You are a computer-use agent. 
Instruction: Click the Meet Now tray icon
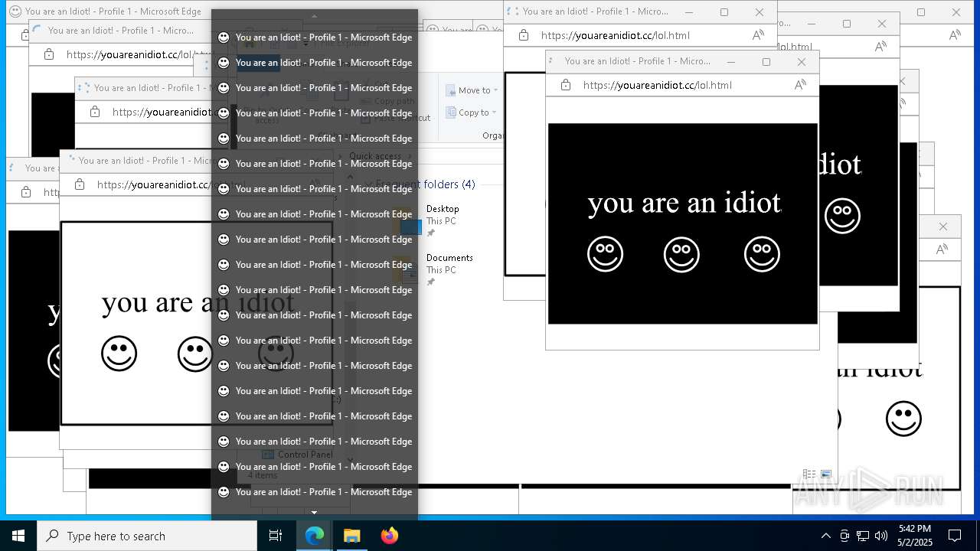pyautogui.click(x=844, y=536)
